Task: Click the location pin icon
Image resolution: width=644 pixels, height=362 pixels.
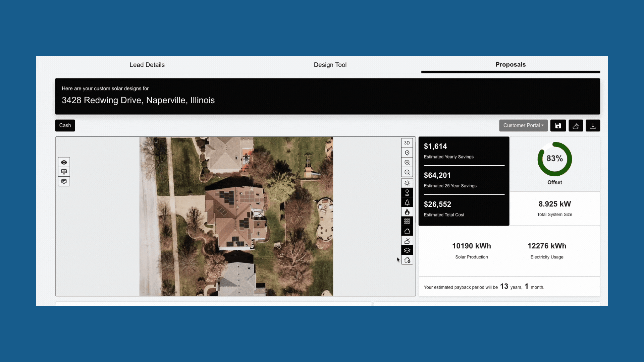Action: coord(407,153)
